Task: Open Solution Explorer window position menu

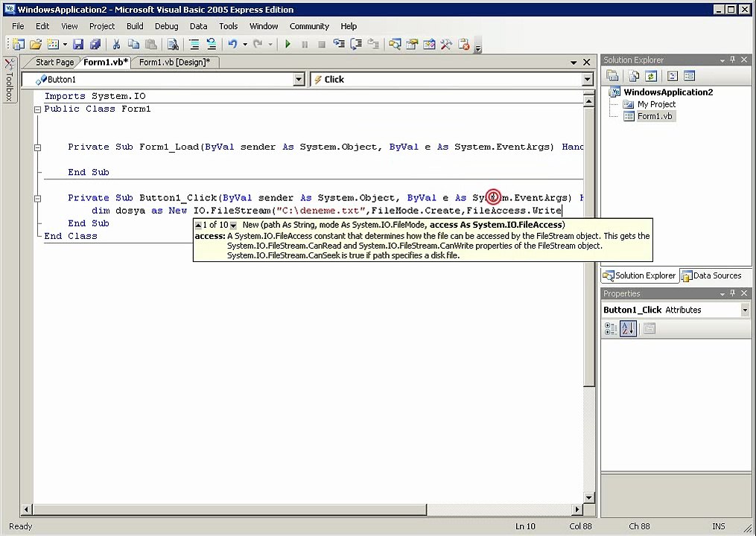Action: pyautogui.click(x=722, y=60)
